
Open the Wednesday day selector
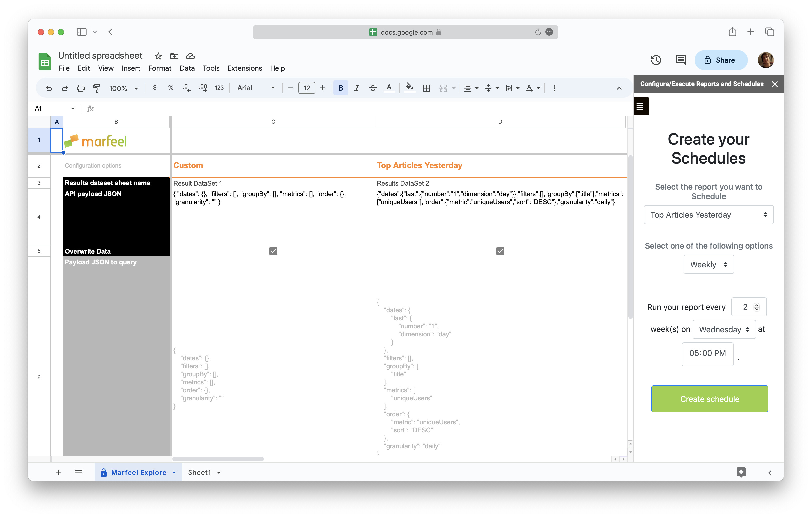point(724,329)
